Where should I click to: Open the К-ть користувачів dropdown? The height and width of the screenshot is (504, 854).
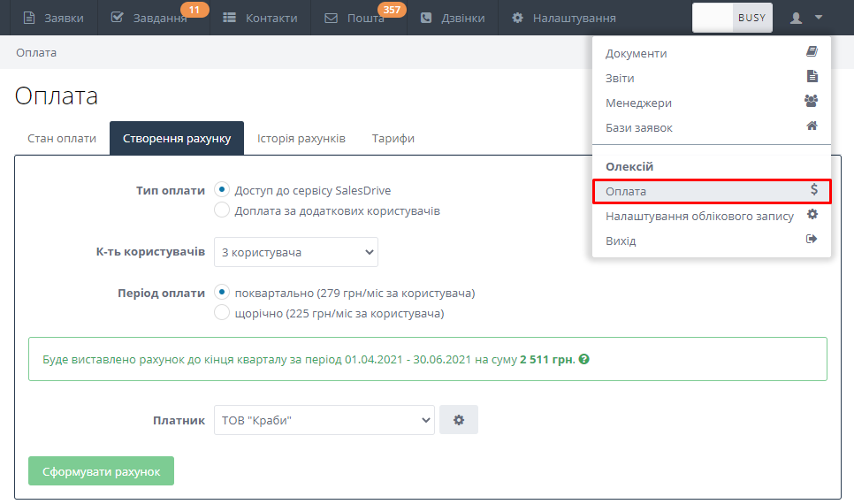point(295,252)
